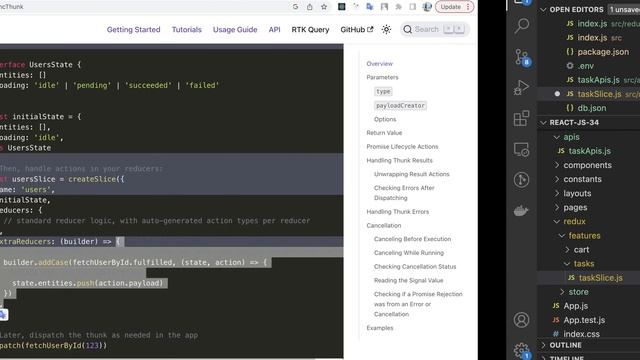Open Accounts menu in VS Code

pos(522,320)
